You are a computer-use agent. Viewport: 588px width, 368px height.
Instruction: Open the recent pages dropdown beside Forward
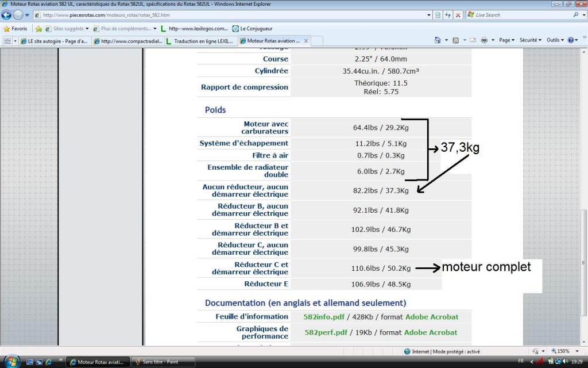pyautogui.click(x=27, y=15)
